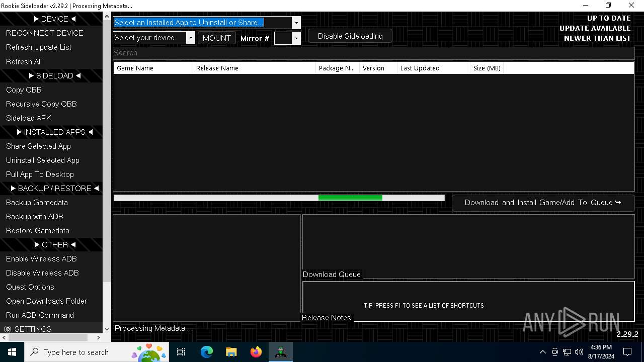
Task: Filter by NEWER THAN LIST label
Action: point(597,38)
